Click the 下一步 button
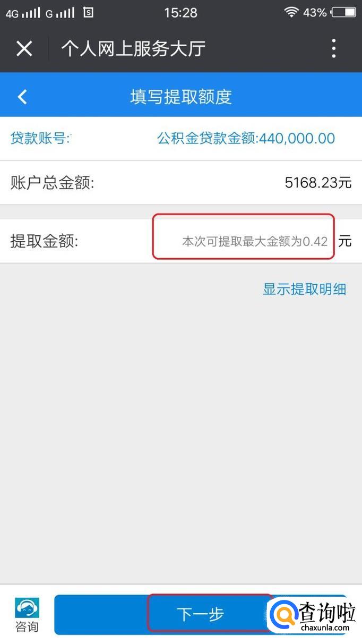The width and height of the screenshot is (362, 644). tap(201, 614)
